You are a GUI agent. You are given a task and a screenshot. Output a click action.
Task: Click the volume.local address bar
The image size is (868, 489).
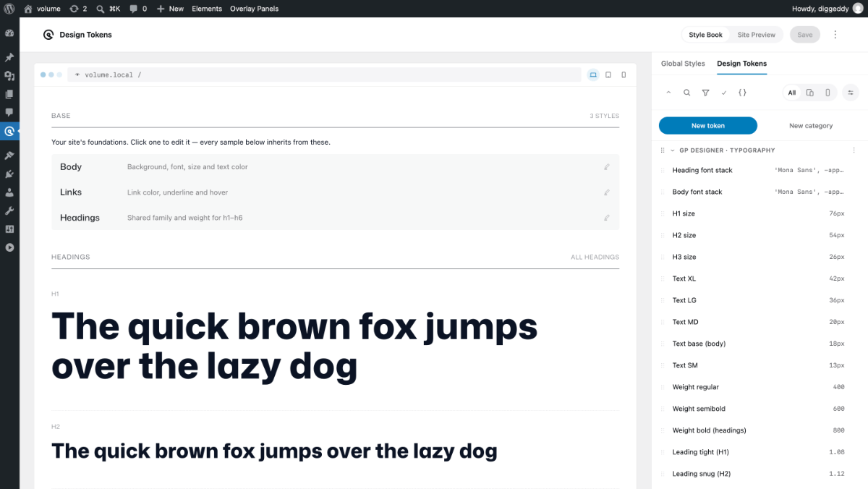click(x=324, y=75)
